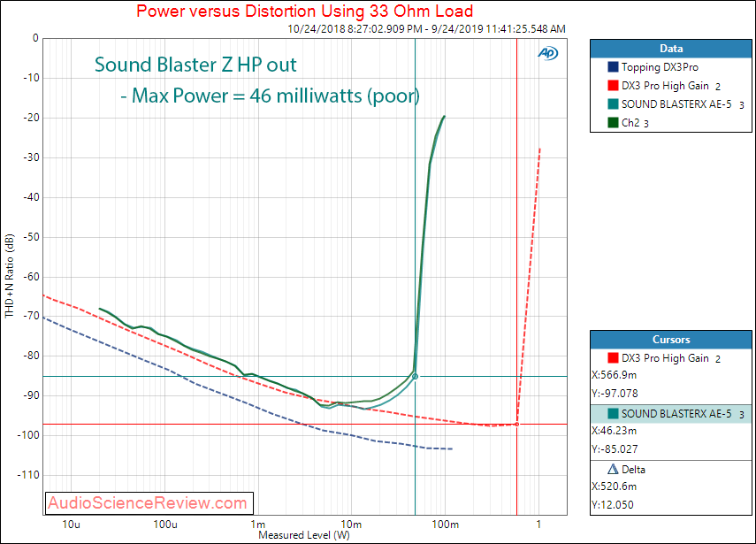Click the AP logo in the graph corner
This screenshot has width=756, height=544.
pyautogui.click(x=547, y=53)
